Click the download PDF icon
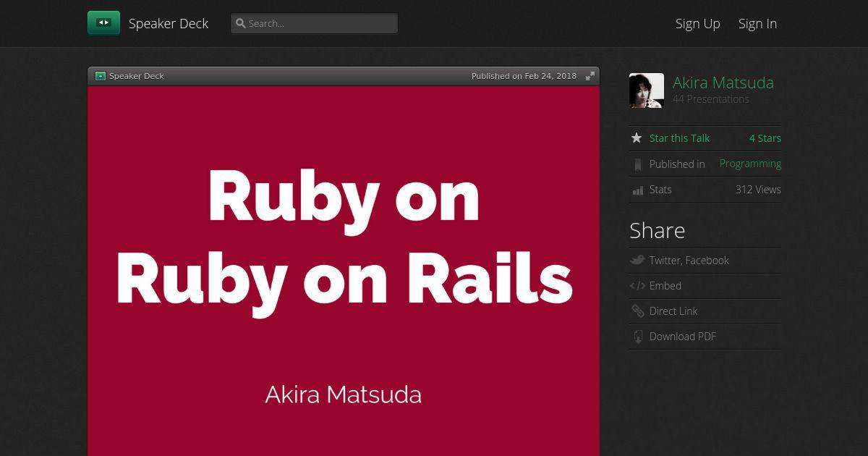 point(638,337)
